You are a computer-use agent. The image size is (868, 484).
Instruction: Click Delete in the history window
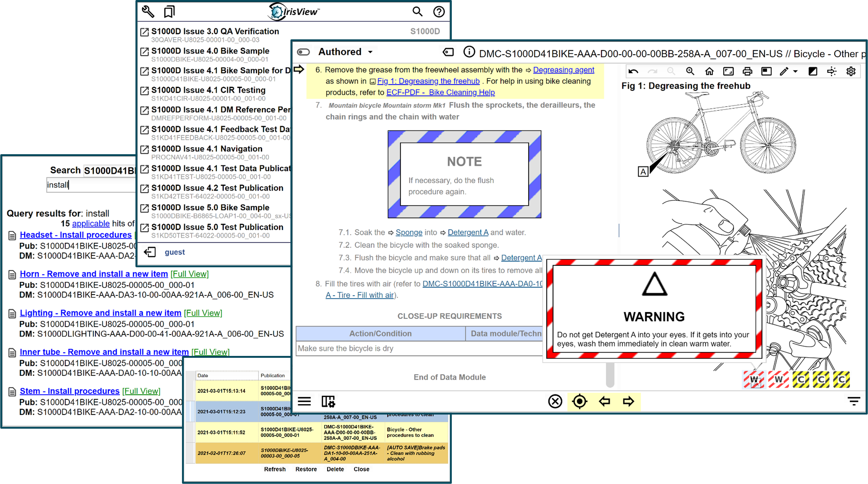coord(335,469)
